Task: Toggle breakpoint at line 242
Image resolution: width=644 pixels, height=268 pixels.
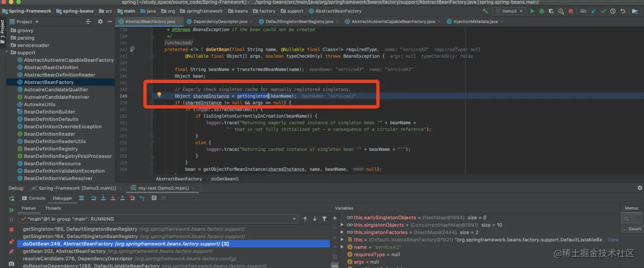Action: (x=132, y=49)
